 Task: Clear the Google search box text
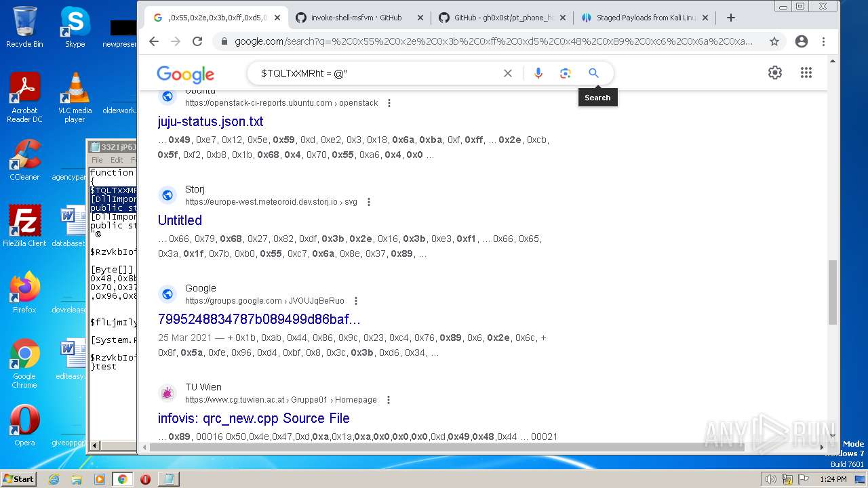(507, 73)
